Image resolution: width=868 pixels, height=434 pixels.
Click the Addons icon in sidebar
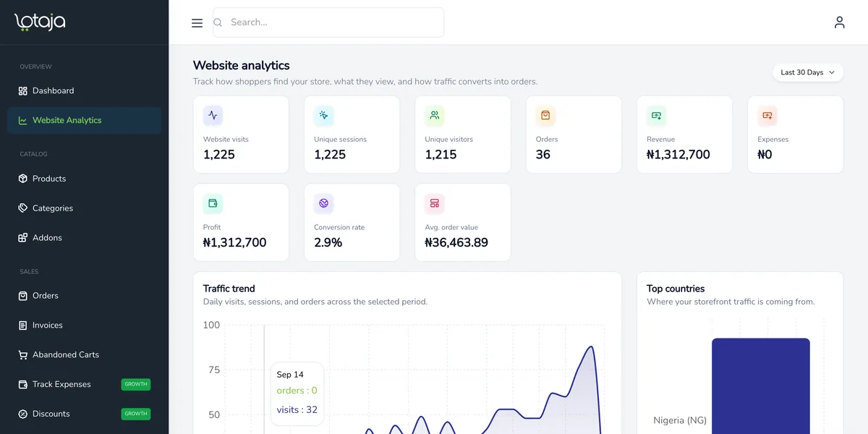click(22, 238)
